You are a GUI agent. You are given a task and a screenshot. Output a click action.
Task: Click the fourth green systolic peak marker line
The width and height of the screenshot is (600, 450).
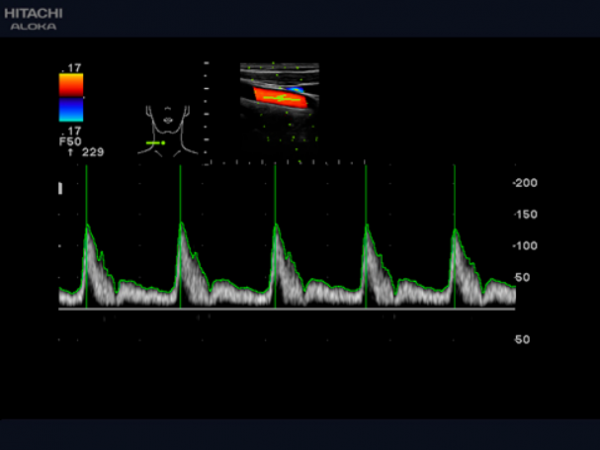pyautogui.click(x=366, y=236)
